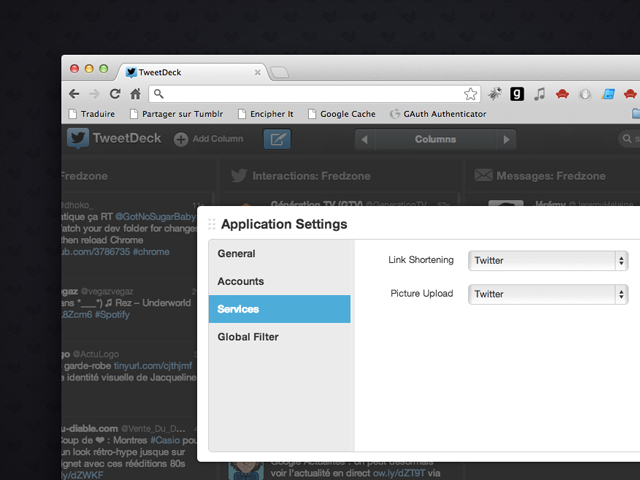Click the first red sofa extension icon
Image resolution: width=640 pixels, height=480 pixels.
[x=562, y=94]
